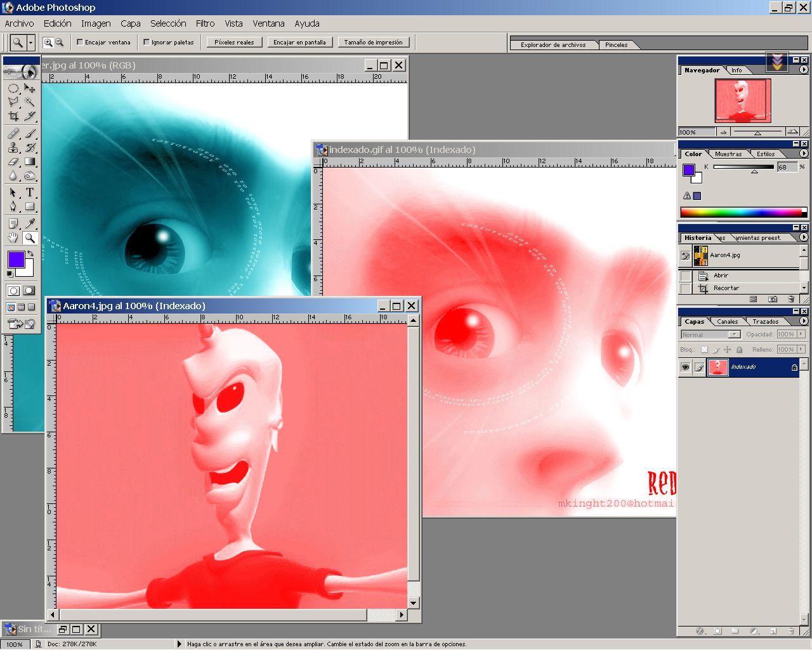Open the Filtro menu
812x650 pixels.
[205, 23]
